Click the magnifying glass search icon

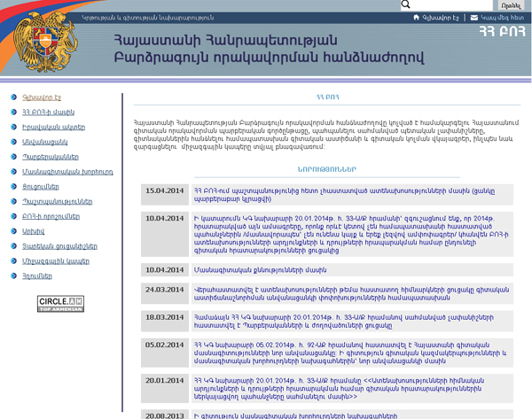(406, 4)
